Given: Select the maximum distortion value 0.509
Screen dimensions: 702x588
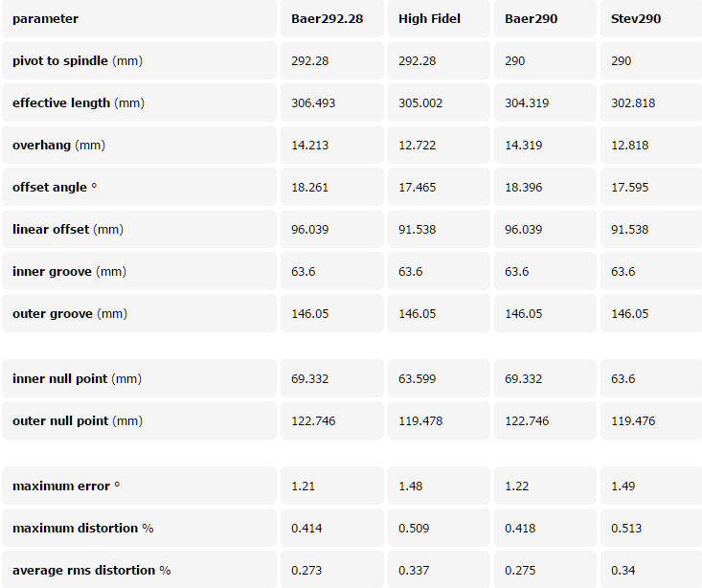Looking at the screenshot, I should point(417,529).
